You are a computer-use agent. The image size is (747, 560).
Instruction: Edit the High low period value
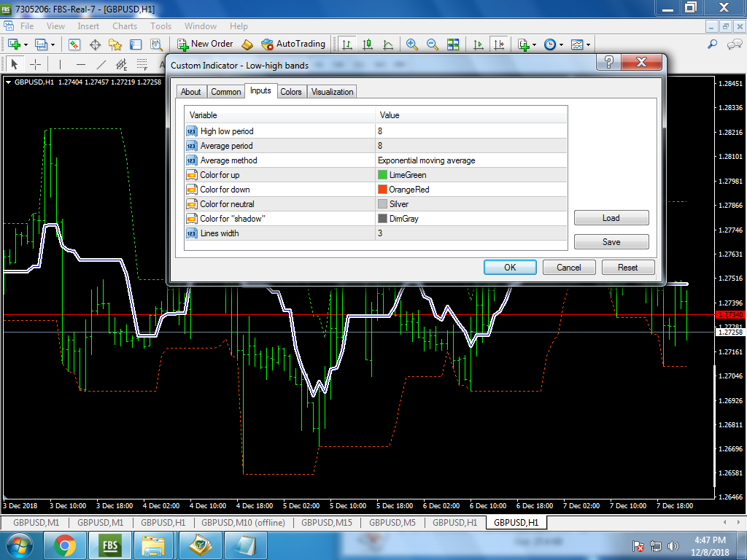[472, 131]
